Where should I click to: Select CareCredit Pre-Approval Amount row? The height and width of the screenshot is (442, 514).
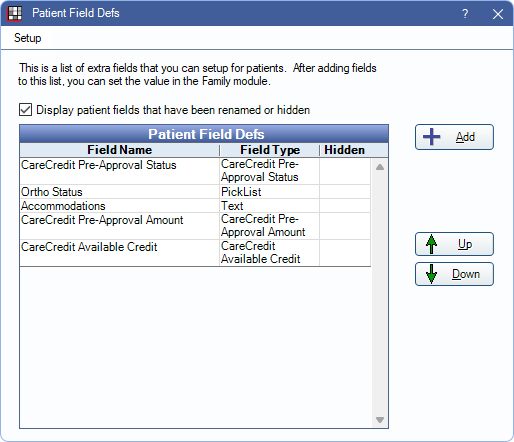pyautogui.click(x=195, y=226)
